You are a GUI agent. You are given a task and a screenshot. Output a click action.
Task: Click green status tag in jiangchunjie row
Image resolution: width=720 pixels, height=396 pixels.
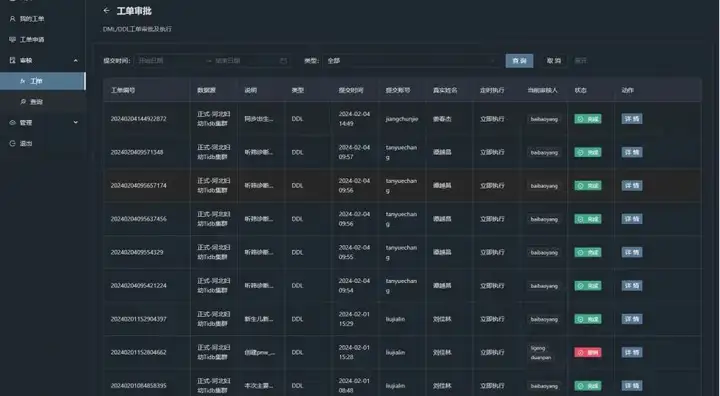tap(588, 119)
